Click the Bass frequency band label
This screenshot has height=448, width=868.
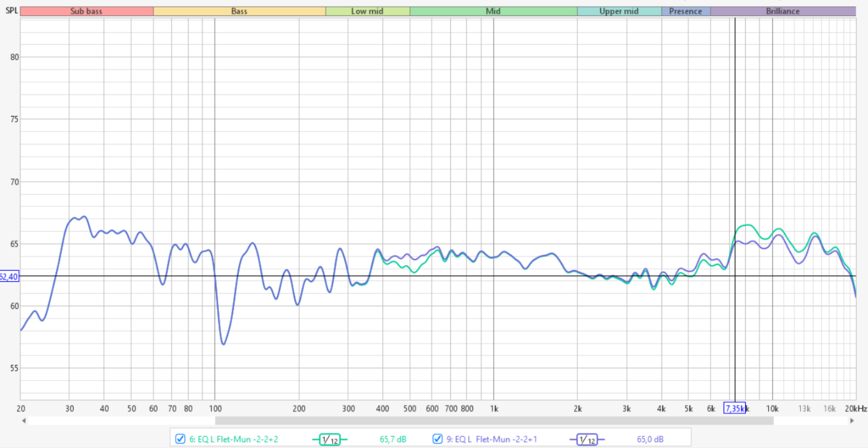click(x=239, y=11)
